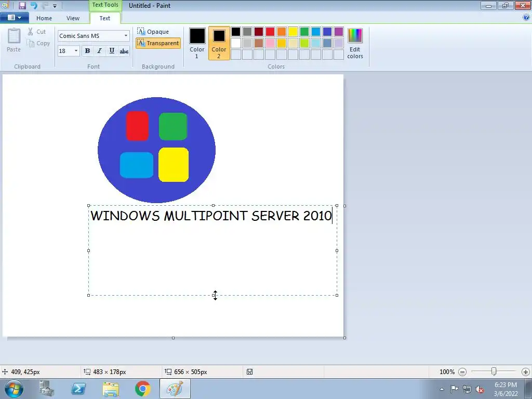Toggle Bold text formatting
This screenshot has width=532, height=399.
(x=87, y=51)
